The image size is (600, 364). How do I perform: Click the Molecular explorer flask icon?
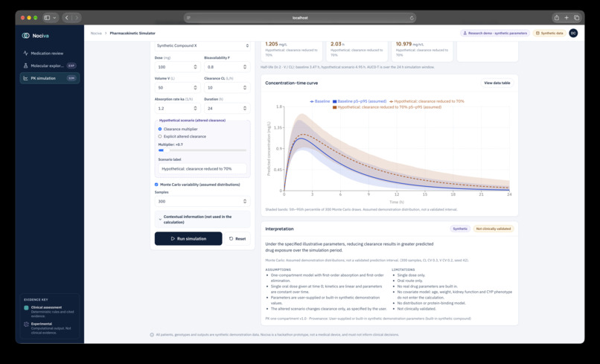[25, 66]
